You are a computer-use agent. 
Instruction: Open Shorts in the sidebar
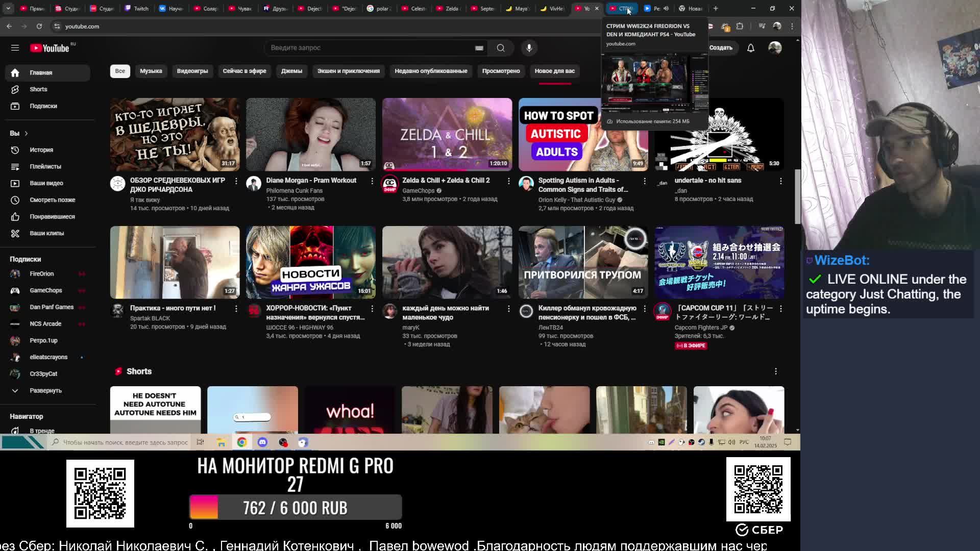click(38, 89)
